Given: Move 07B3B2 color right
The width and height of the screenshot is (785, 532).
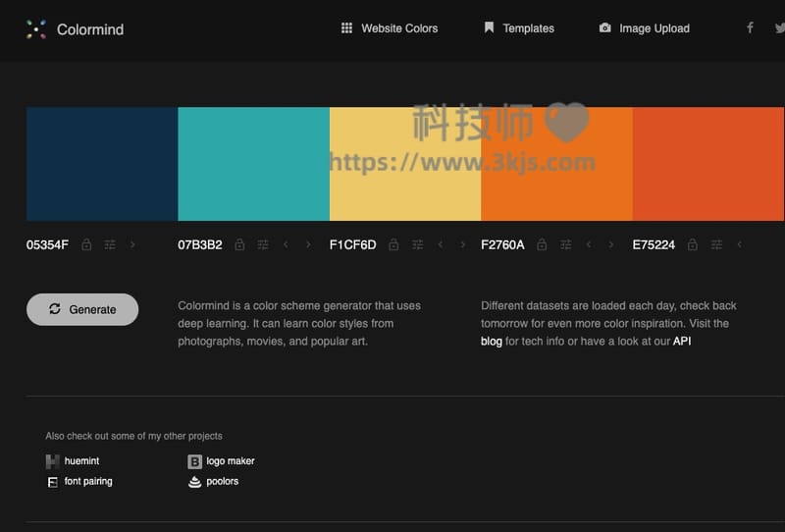Looking at the screenshot, I should coord(308,244).
